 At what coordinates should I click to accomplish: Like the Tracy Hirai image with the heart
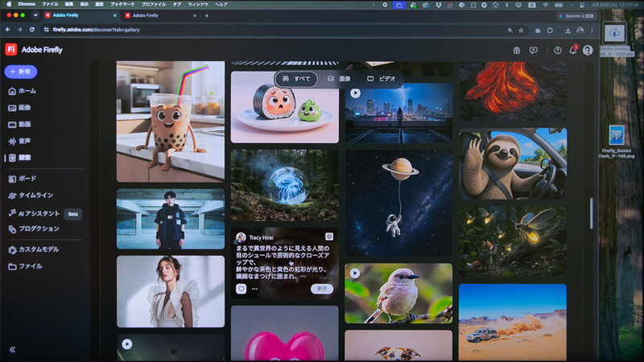click(x=241, y=289)
